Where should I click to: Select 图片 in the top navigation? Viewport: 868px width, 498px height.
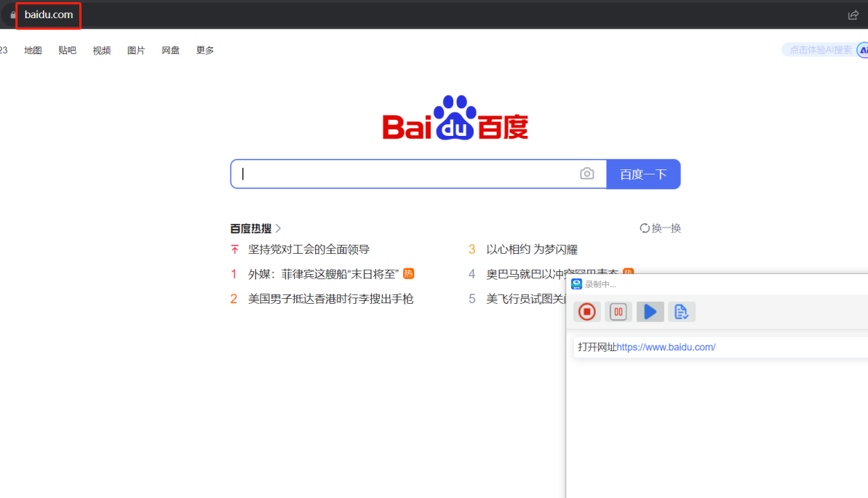pyautogui.click(x=136, y=50)
